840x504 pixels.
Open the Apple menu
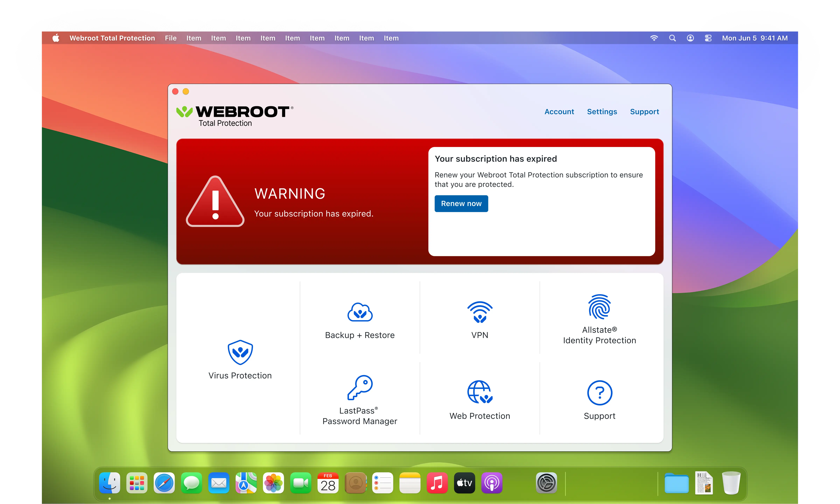56,38
